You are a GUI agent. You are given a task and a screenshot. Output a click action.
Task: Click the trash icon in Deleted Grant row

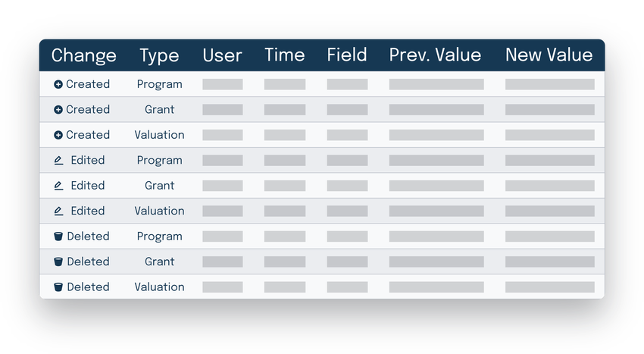[58, 262]
